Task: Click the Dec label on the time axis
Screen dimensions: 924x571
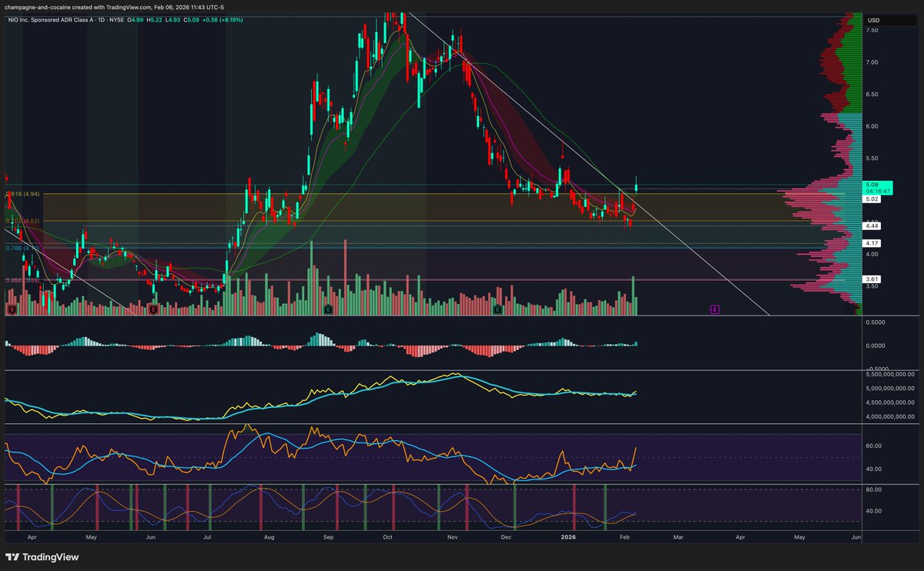Action: tap(506, 536)
